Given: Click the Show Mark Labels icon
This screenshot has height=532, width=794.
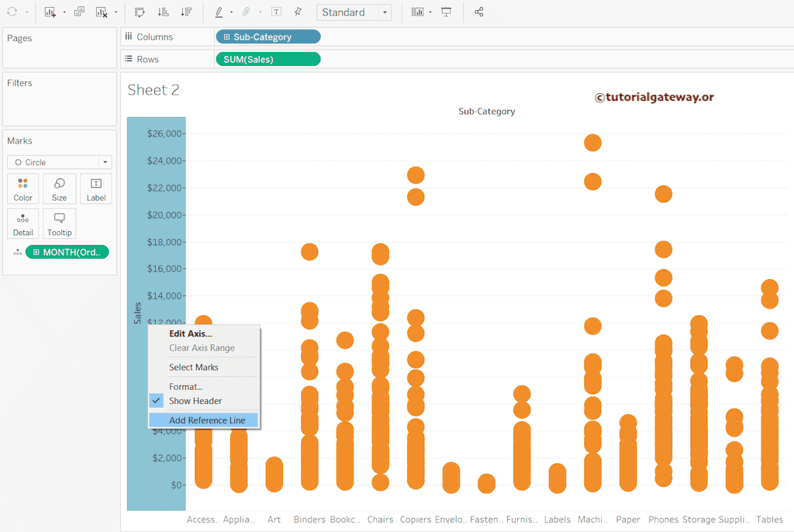Looking at the screenshot, I should point(277,12).
